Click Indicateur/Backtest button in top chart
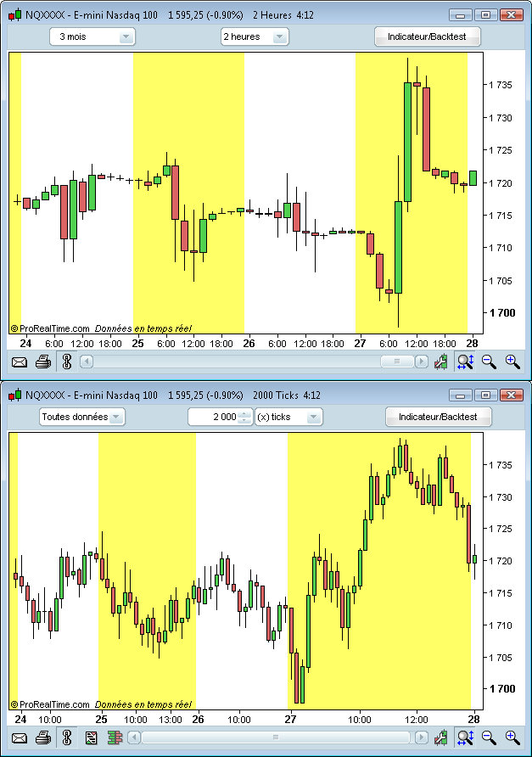This screenshot has width=532, height=757. coord(428,36)
